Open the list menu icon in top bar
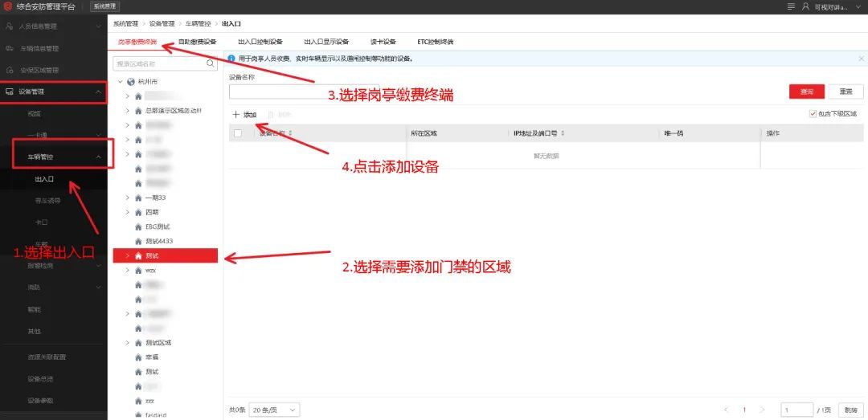Image resolution: width=868 pixels, height=420 pixels. (792, 6)
